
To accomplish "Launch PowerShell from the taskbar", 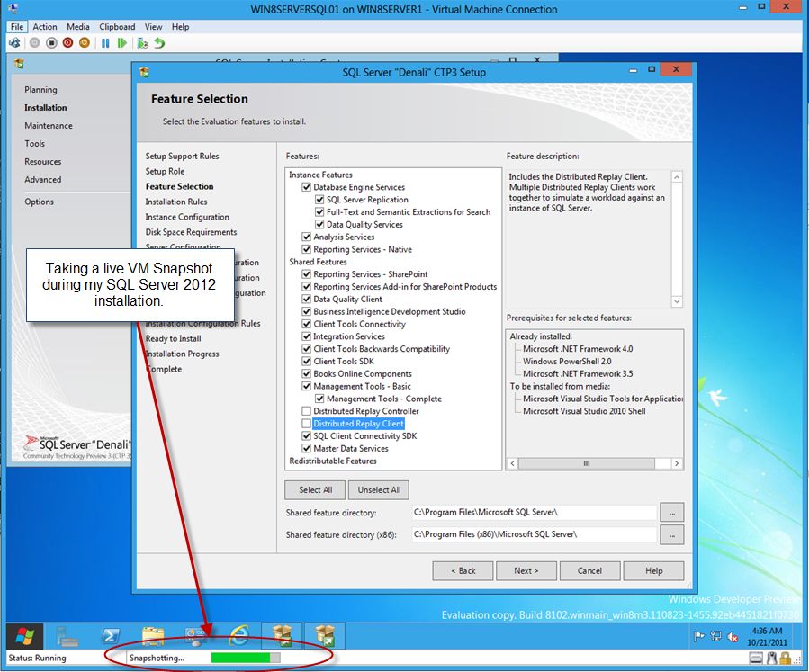I will point(110,636).
